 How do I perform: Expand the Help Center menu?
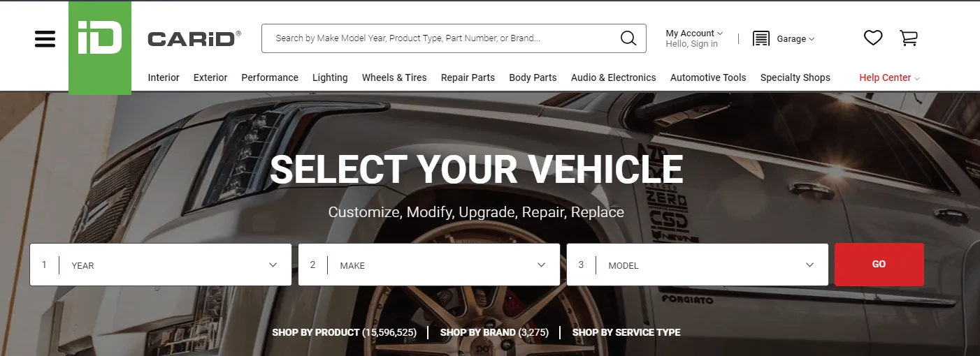coord(889,77)
